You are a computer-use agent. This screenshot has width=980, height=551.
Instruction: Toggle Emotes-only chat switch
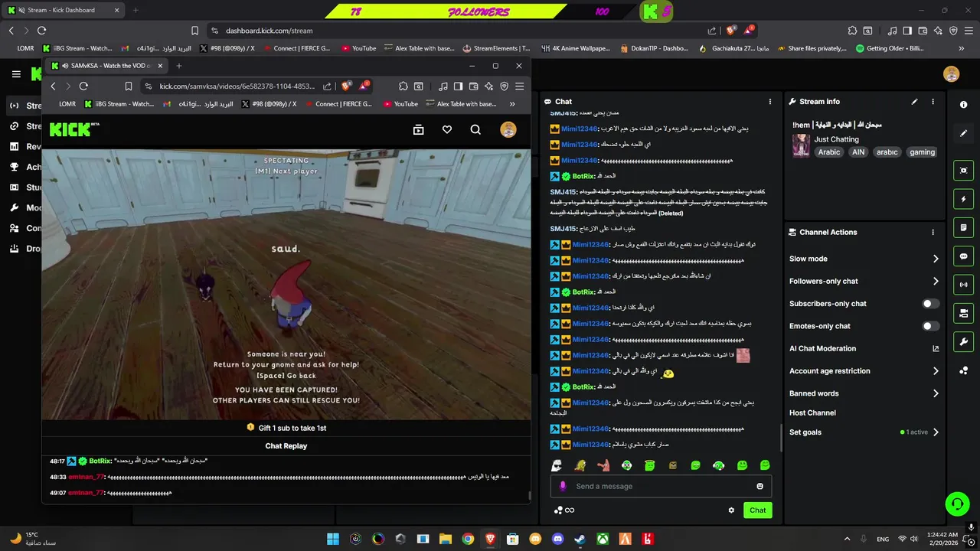pos(930,326)
